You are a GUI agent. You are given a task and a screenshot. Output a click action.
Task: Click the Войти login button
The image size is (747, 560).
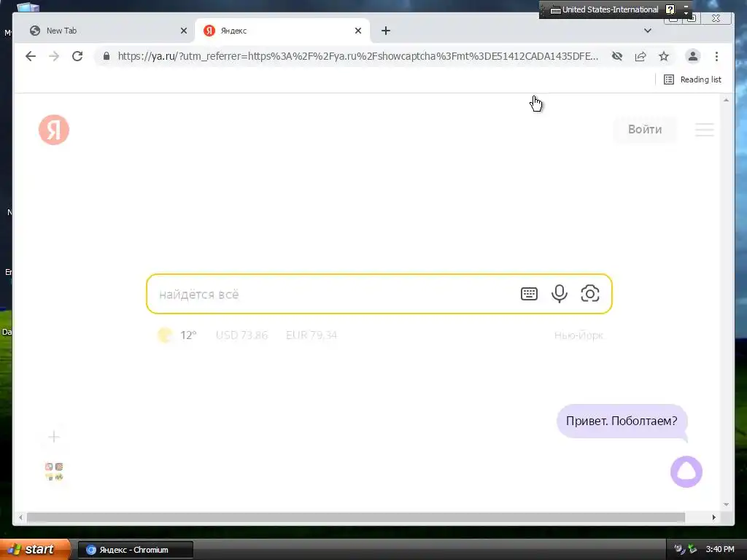point(645,130)
